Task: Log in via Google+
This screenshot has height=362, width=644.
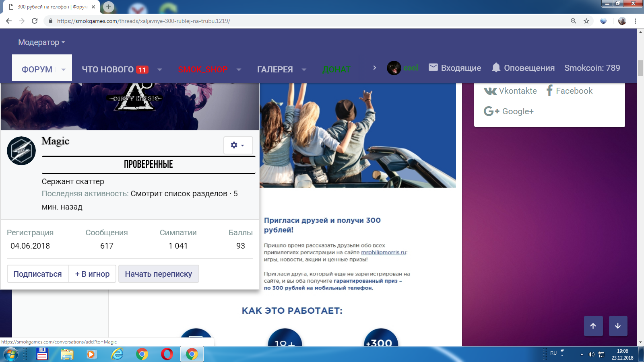Action: (509, 111)
